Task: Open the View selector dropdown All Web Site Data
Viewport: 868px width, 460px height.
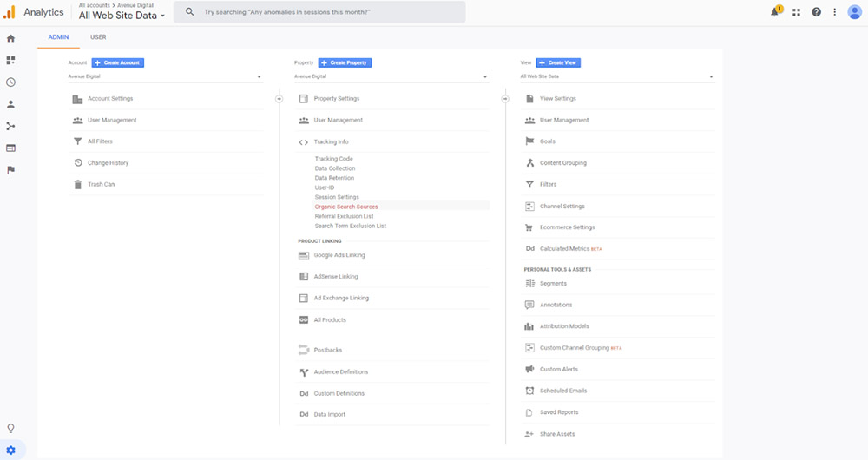Action: (617, 76)
